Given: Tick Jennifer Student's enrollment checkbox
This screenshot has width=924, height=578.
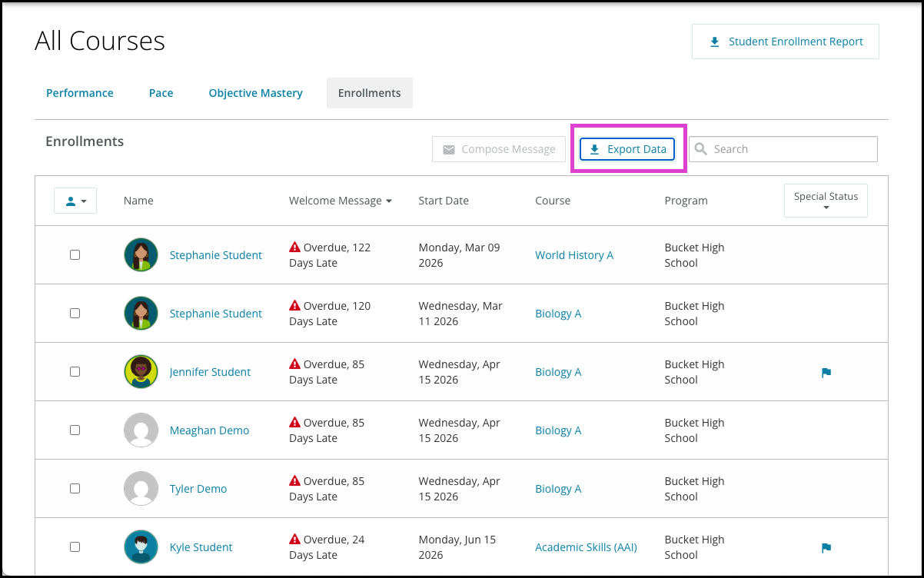Looking at the screenshot, I should (75, 372).
